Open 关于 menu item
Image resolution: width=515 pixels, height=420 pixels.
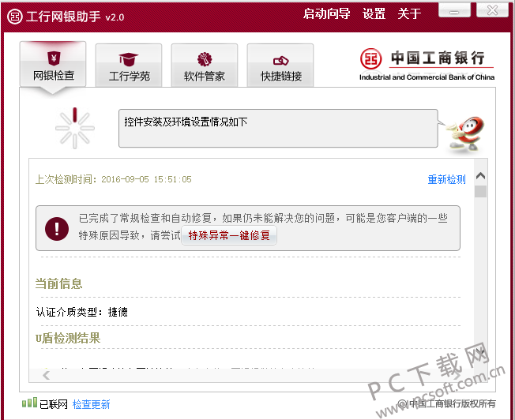pyautogui.click(x=409, y=13)
